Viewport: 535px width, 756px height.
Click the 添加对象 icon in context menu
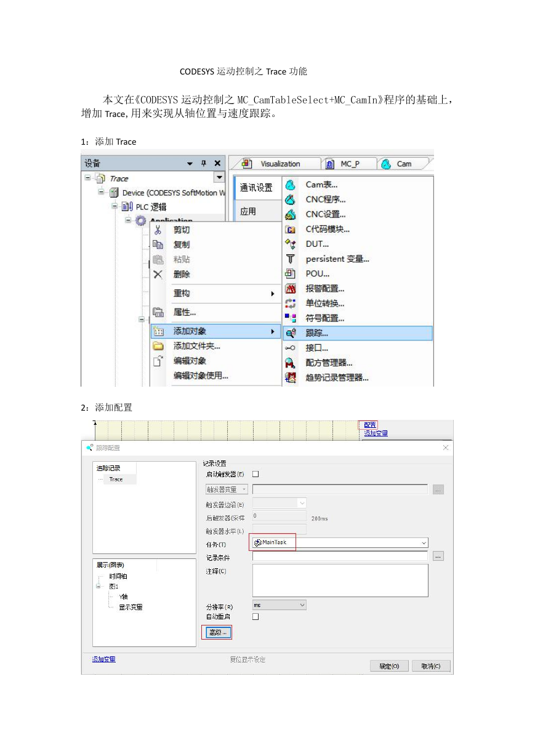tap(158, 331)
